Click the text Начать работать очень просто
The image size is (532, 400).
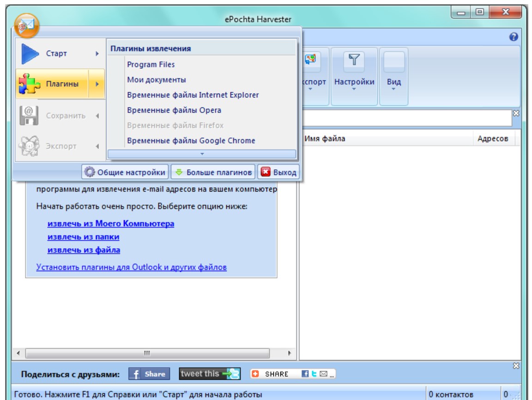[96, 206]
